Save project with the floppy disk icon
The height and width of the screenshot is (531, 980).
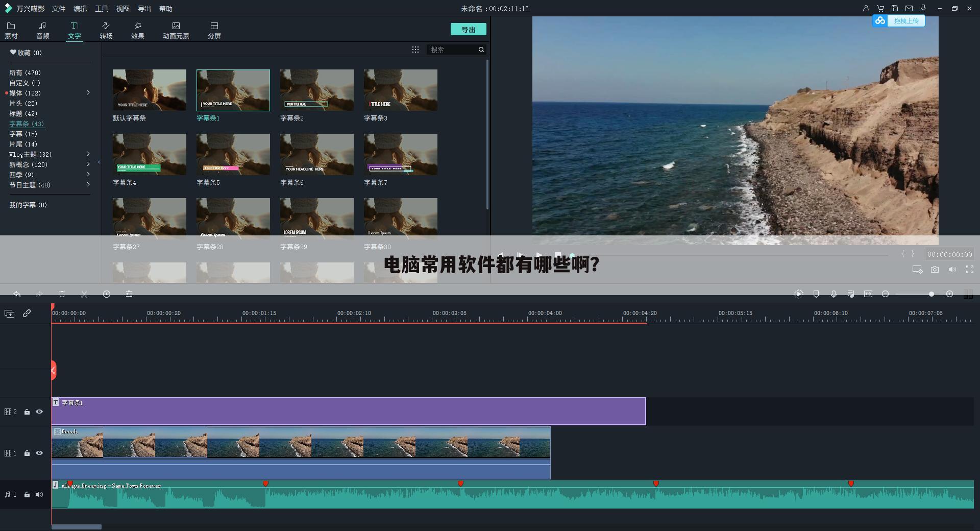click(x=895, y=8)
